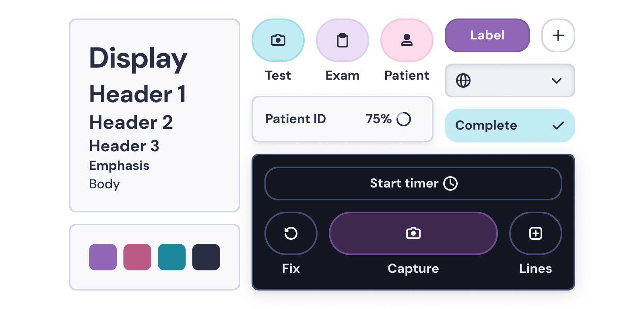Expand the dropdown chevron arrow
This screenshot has width=644, height=309.
click(556, 81)
